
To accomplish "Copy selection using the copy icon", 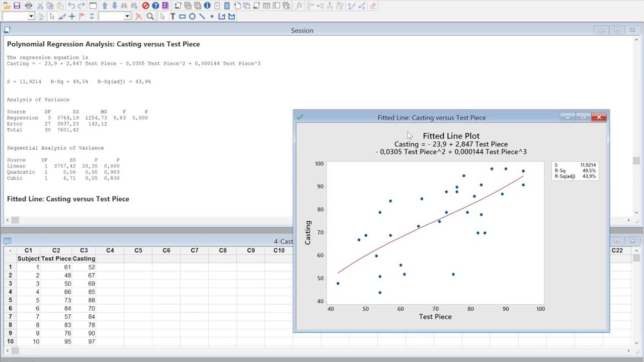I will pos(50,6).
